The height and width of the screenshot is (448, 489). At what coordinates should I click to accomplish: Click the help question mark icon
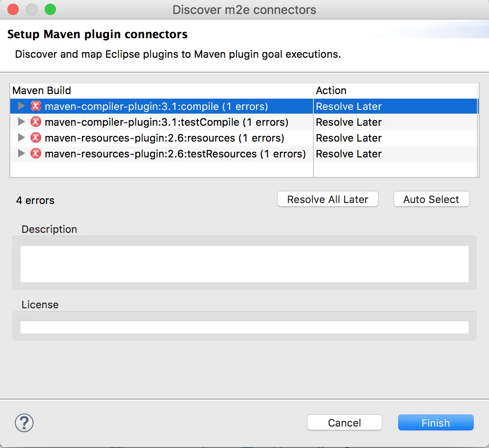coord(24,423)
